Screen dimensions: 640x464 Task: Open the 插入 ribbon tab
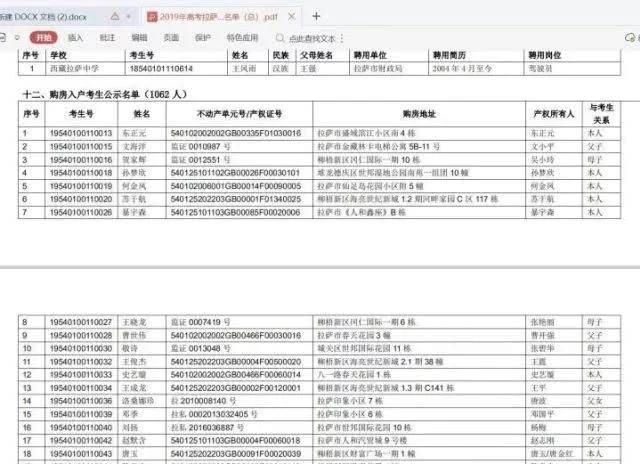[x=76, y=37]
